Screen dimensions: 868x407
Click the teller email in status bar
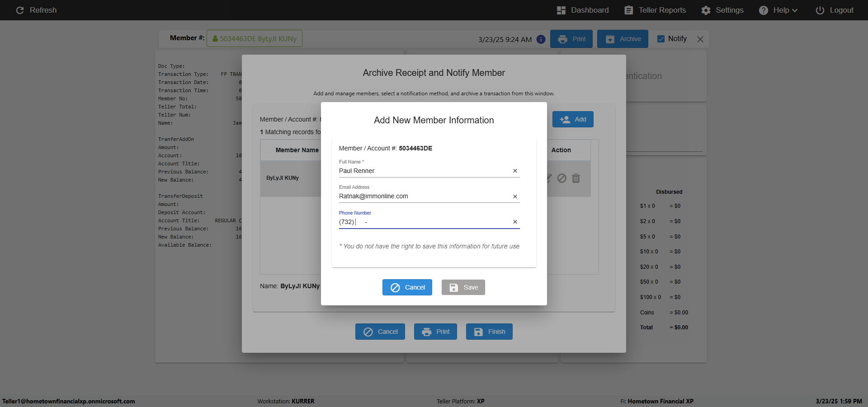click(69, 401)
